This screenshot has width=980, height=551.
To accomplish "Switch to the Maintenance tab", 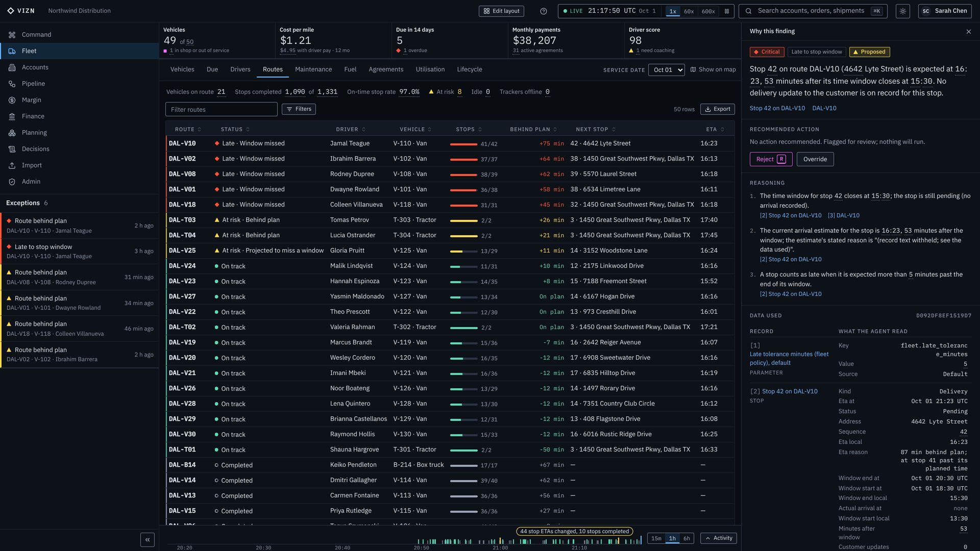I will coord(313,69).
